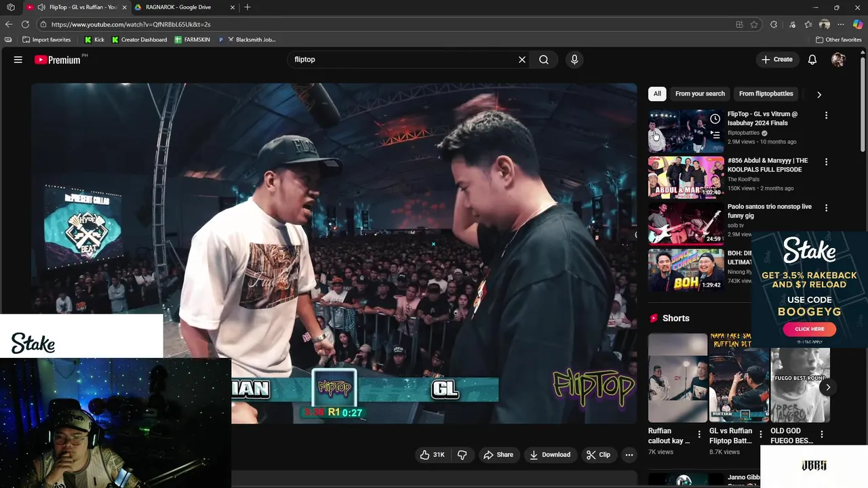The image size is (868, 488).
Task: Open the BOH video thumbnail
Action: pyautogui.click(x=686, y=270)
